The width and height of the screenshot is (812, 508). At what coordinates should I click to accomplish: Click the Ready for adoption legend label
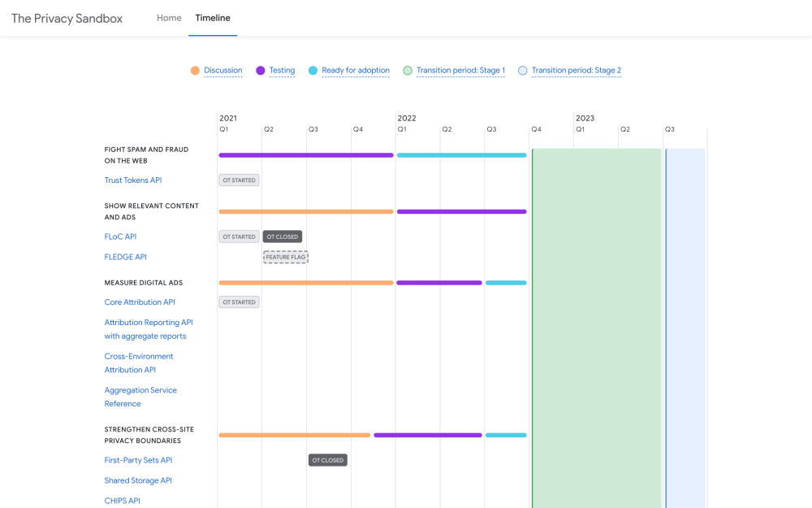355,71
